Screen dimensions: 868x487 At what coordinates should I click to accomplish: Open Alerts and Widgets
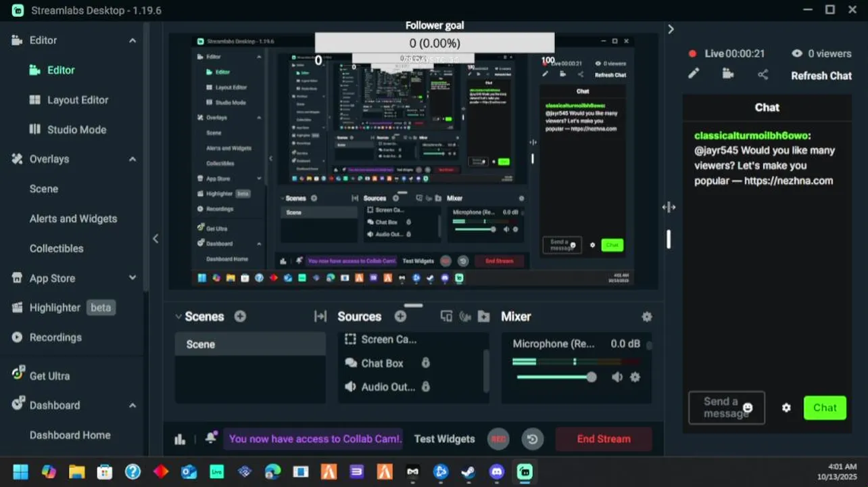(x=73, y=218)
